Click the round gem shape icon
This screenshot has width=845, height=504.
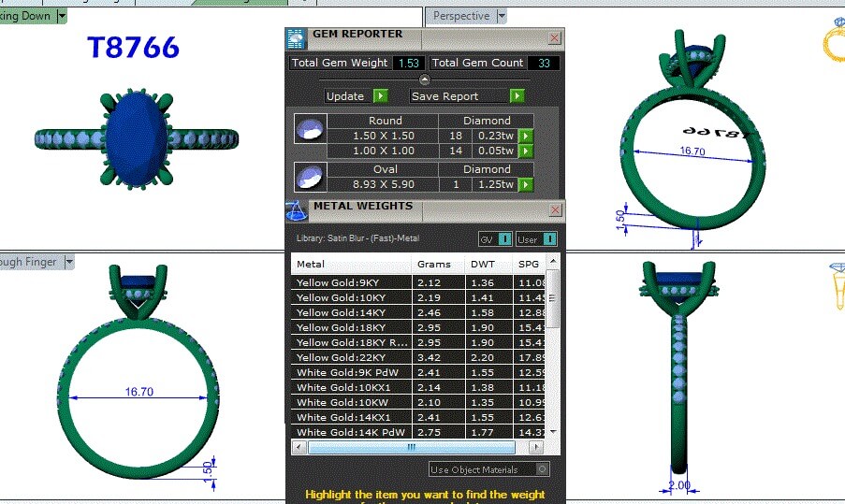(307, 128)
